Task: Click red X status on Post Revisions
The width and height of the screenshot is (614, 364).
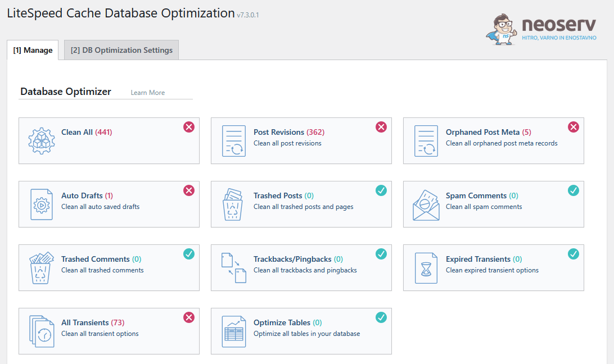Action: coord(381,127)
